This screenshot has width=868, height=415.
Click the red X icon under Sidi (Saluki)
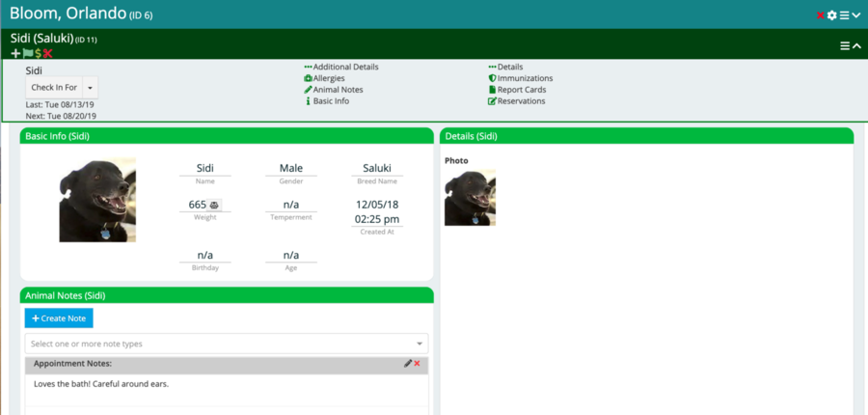click(47, 53)
